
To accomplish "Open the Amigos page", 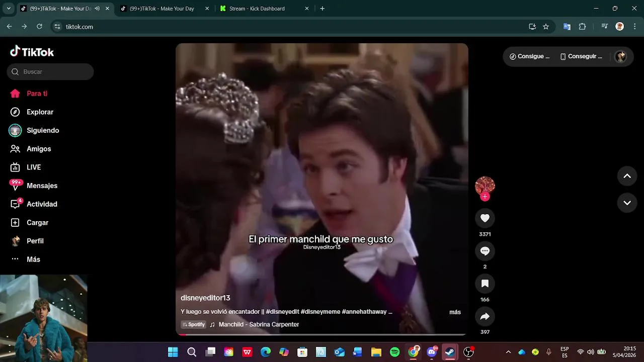I will [x=39, y=149].
